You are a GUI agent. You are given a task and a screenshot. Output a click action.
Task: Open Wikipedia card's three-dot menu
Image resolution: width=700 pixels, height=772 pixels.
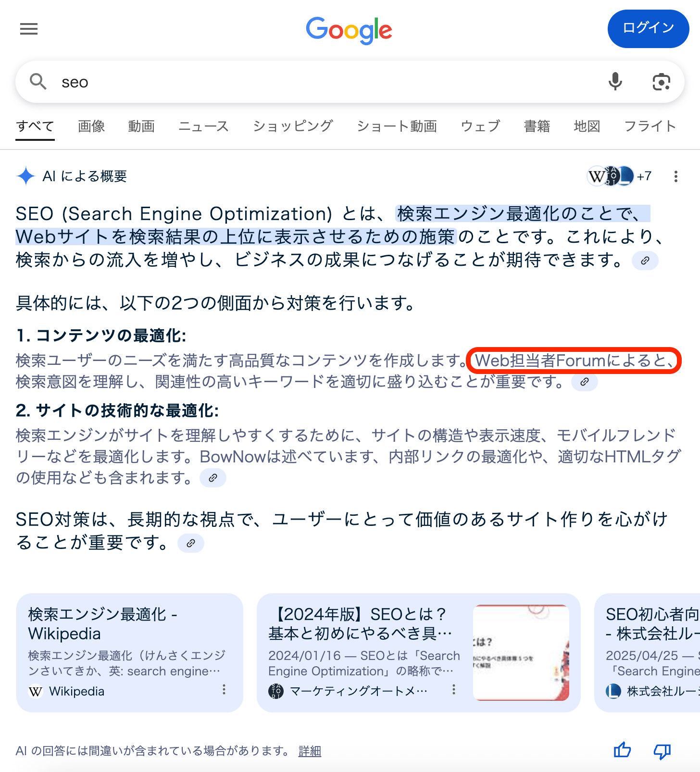pos(224,690)
